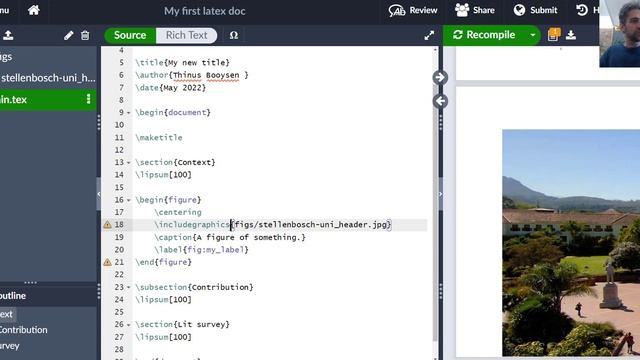Open the Recompile dropdown arrow

pos(533,35)
